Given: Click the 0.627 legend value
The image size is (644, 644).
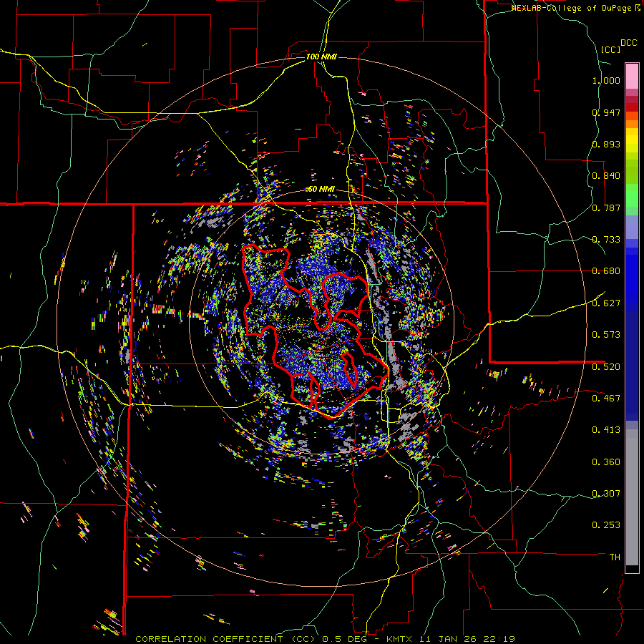Looking at the screenshot, I should coord(606,303).
